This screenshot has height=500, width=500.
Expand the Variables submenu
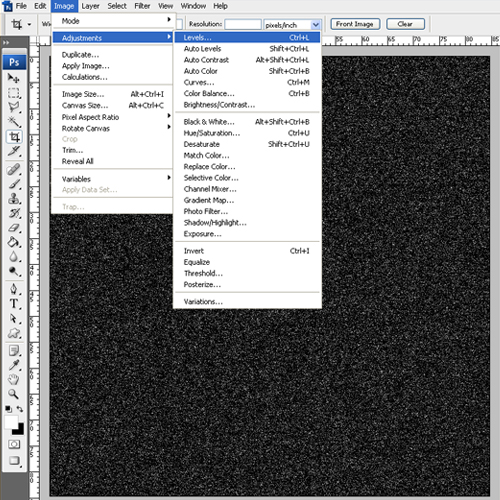click(112, 179)
